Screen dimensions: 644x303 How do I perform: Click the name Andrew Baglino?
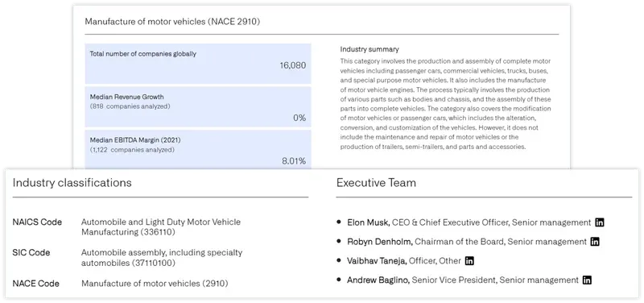click(x=378, y=280)
